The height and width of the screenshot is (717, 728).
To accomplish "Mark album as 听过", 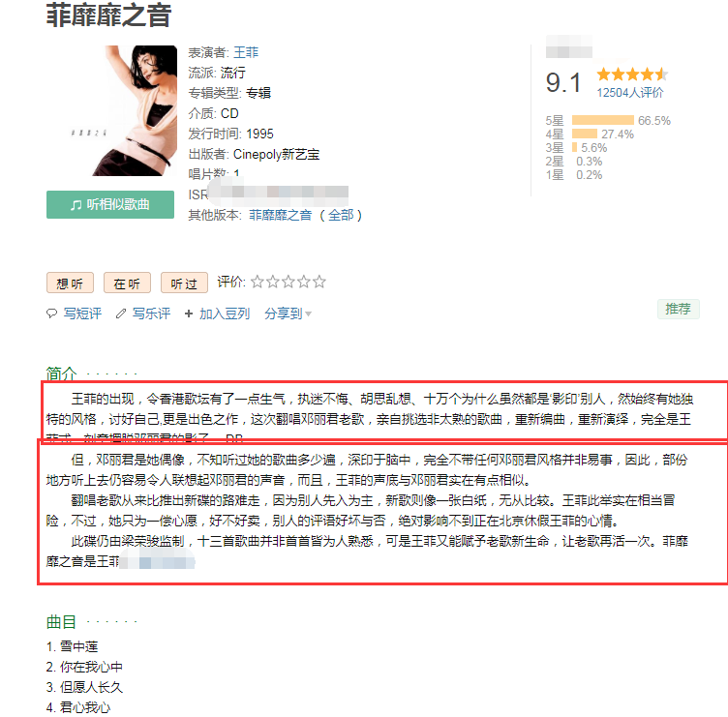I will click(x=184, y=284).
